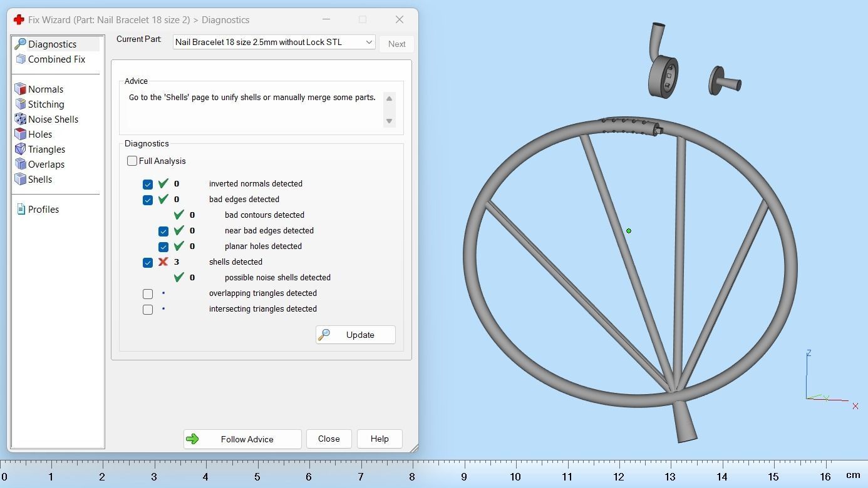Enable overlapping triangles detected checkbox
The height and width of the screenshot is (488, 868).
tap(148, 293)
